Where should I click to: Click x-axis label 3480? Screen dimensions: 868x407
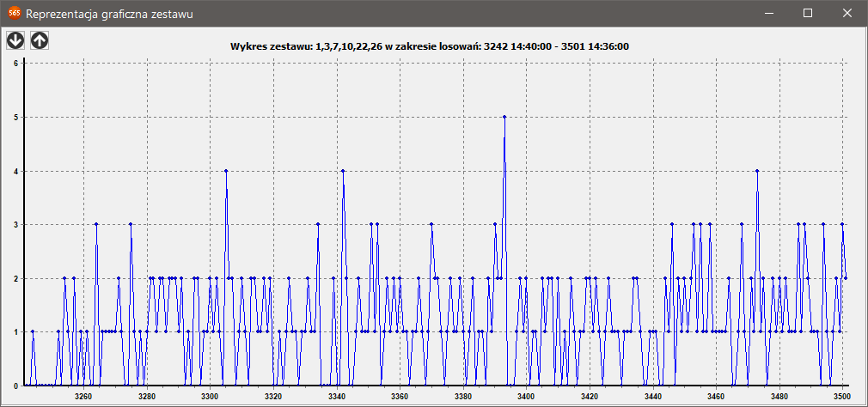click(x=779, y=396)
